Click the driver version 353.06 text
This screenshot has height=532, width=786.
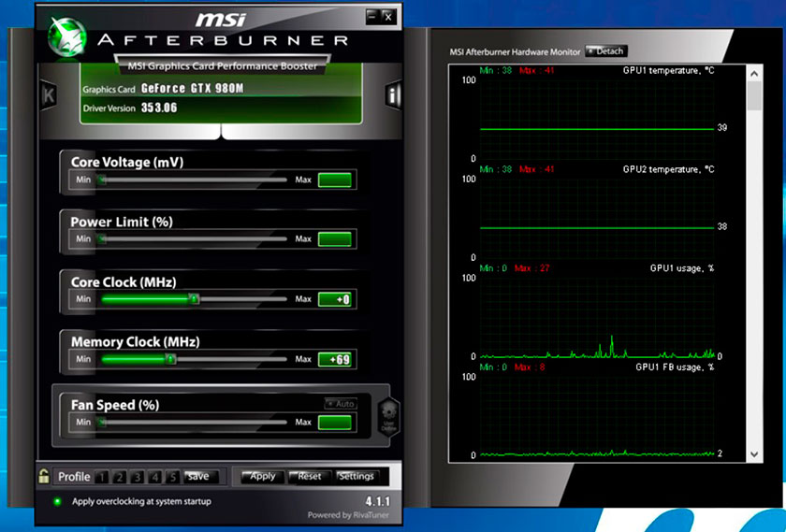click(159, 108)
